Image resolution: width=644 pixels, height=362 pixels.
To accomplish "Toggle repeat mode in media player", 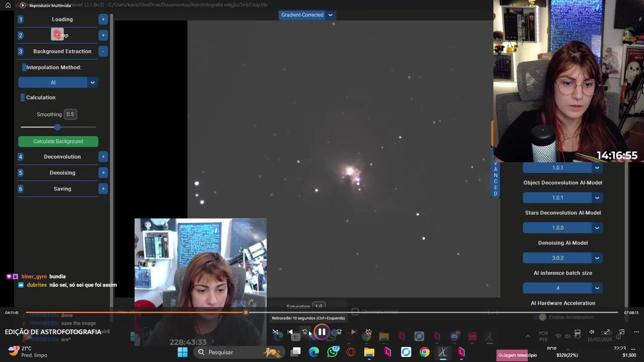I will [368, 332].
